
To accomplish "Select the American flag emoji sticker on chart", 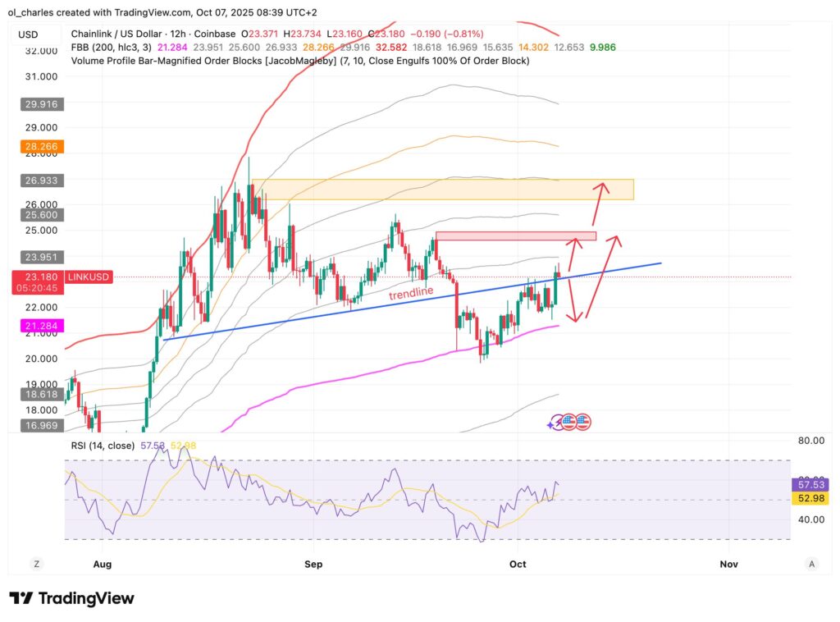I will pos(568,422).
